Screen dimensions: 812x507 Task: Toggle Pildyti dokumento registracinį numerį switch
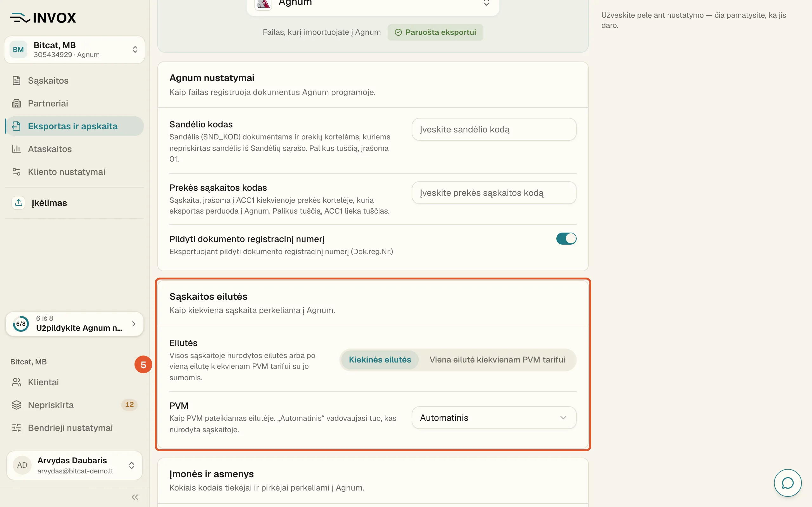click(566, 239)
